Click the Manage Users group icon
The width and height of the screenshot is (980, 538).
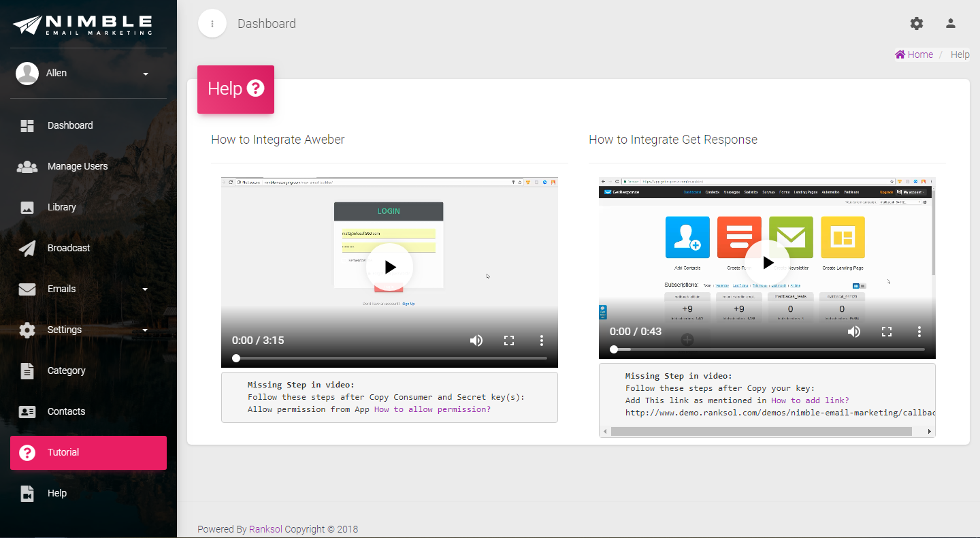tap(27, 166)
